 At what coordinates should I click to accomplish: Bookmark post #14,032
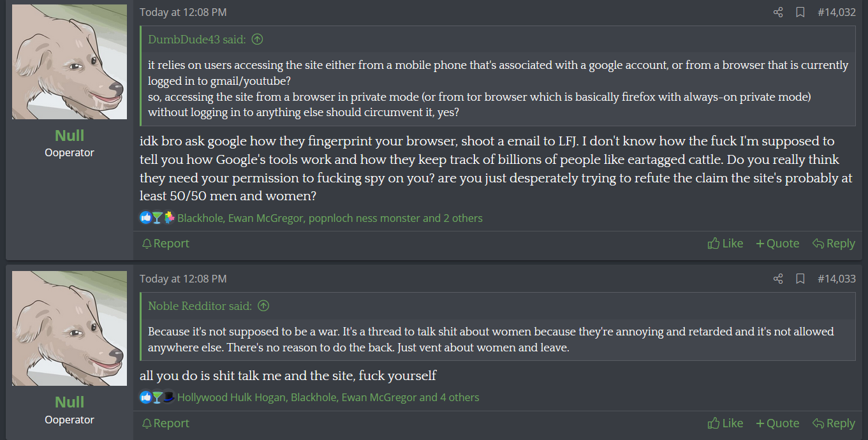click(x=800, y=12)
